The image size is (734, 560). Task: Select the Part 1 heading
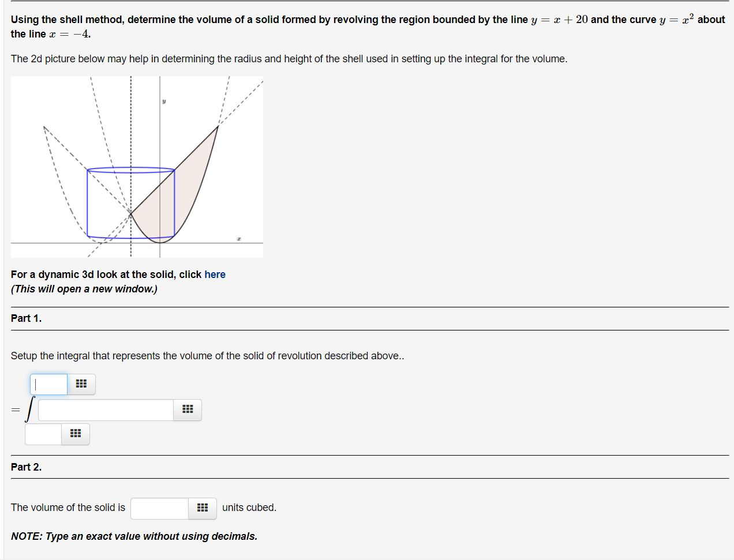(25, 318)
